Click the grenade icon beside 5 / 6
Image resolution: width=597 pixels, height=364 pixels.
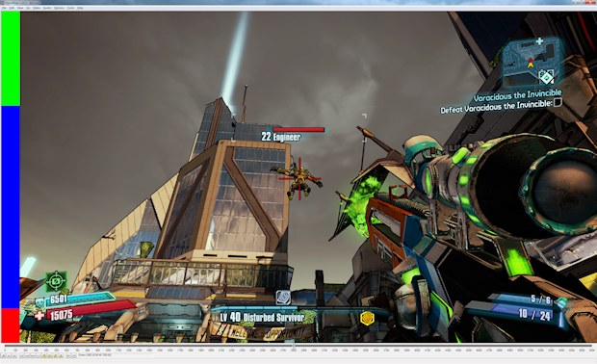point(560,303)
